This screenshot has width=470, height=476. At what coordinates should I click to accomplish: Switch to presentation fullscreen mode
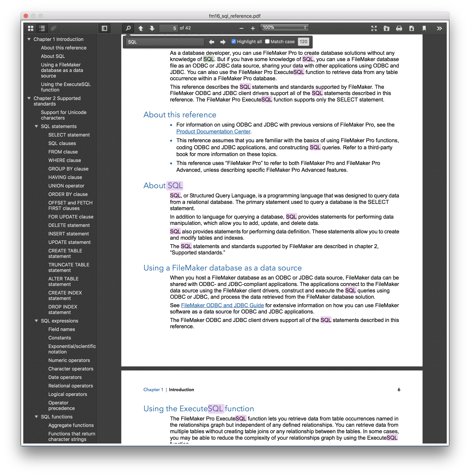[x=374, y=28]
